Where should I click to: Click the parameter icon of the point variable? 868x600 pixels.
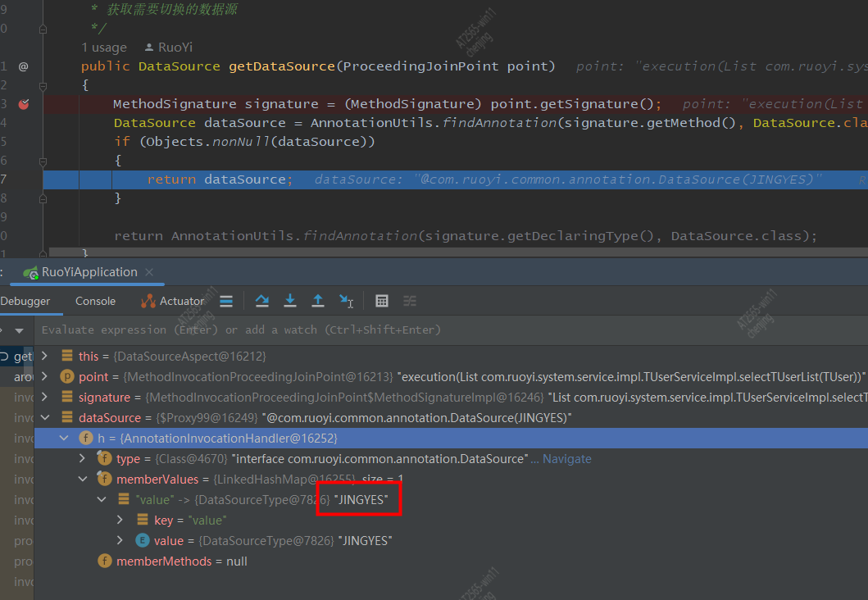67,376
